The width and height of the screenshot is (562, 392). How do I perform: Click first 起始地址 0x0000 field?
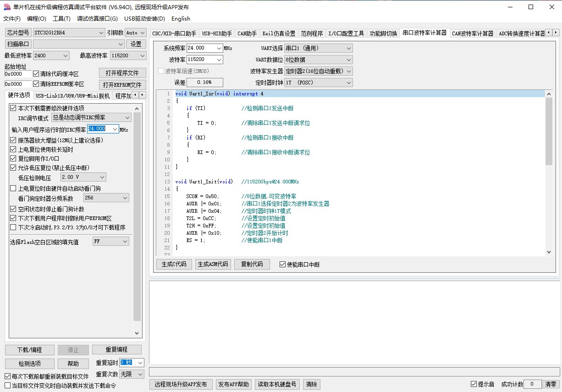(x=18, y=74)
